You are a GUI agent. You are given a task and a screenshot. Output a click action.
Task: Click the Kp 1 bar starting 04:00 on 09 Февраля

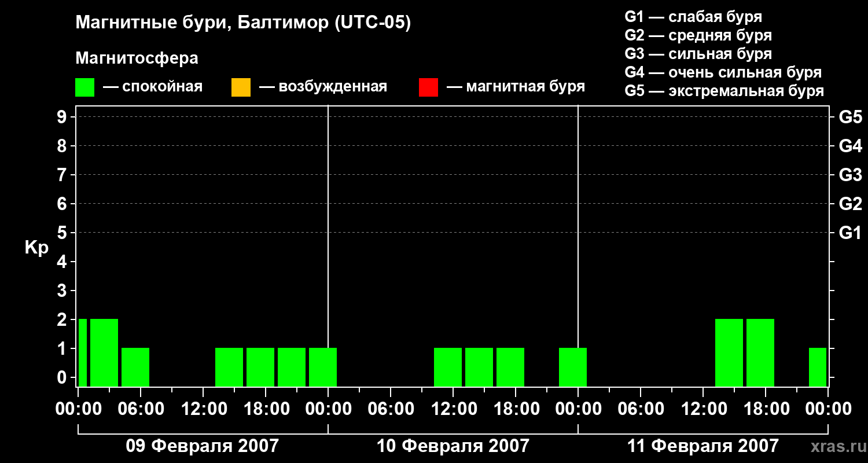(x=135, y=367)
